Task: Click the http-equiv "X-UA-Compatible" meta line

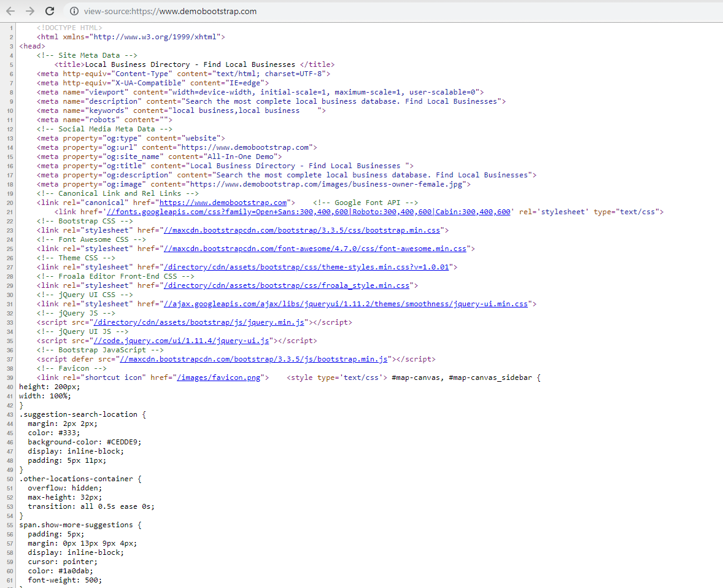Action: [153, 83]
